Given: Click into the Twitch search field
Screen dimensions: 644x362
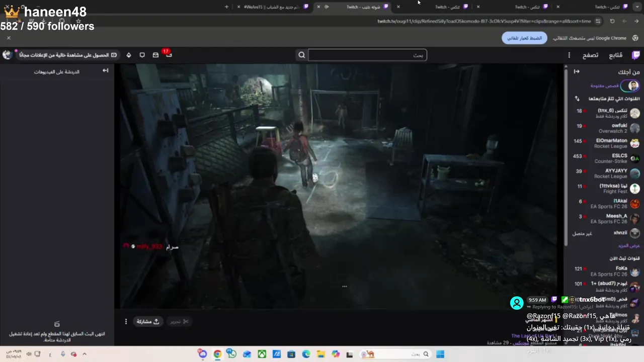Looking at the screenshot, I should tap(367, 55).
